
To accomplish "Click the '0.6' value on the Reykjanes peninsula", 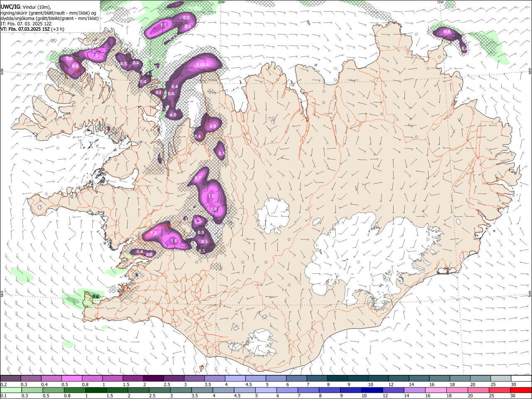I will pyautogui.click(x=96, y=297).
